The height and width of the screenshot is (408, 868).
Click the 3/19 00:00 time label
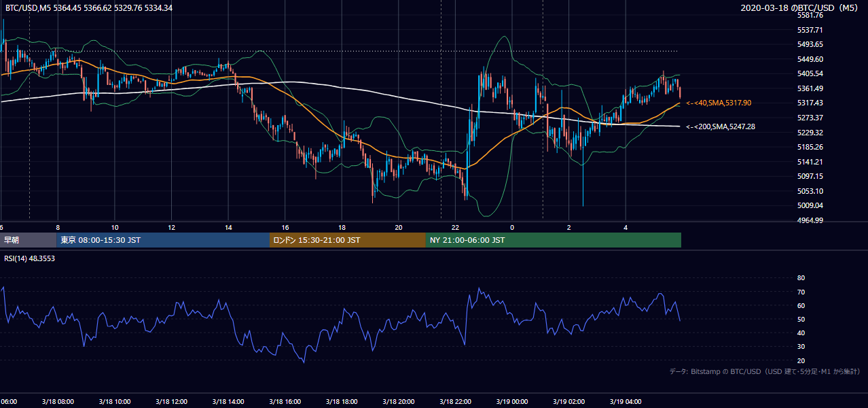pyautogui.click(x=512, y=401)
